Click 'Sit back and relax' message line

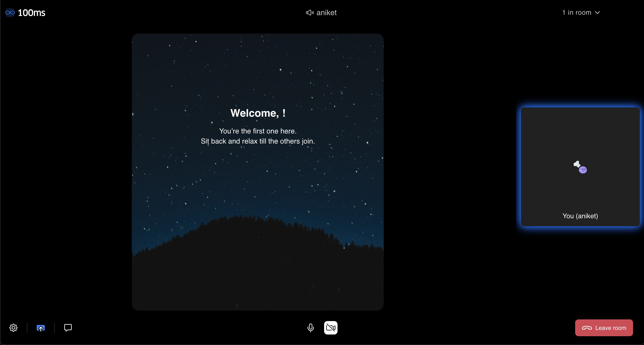point(258,141)
